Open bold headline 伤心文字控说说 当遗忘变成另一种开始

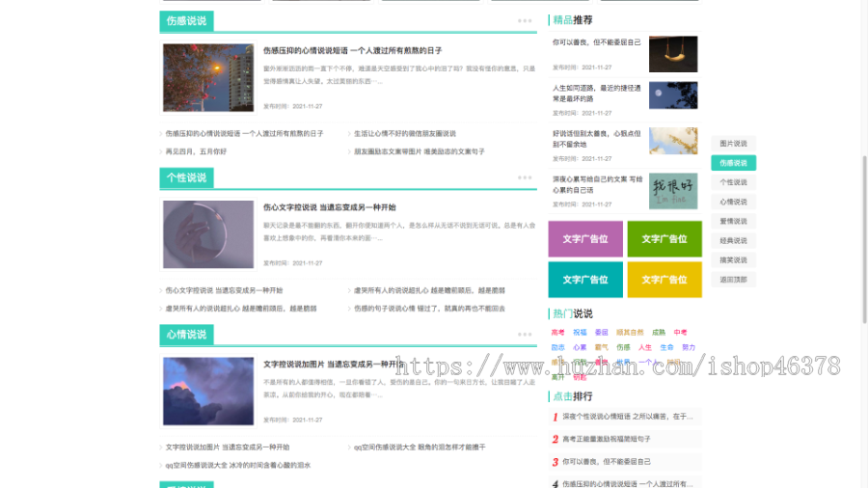coord(330,207)
